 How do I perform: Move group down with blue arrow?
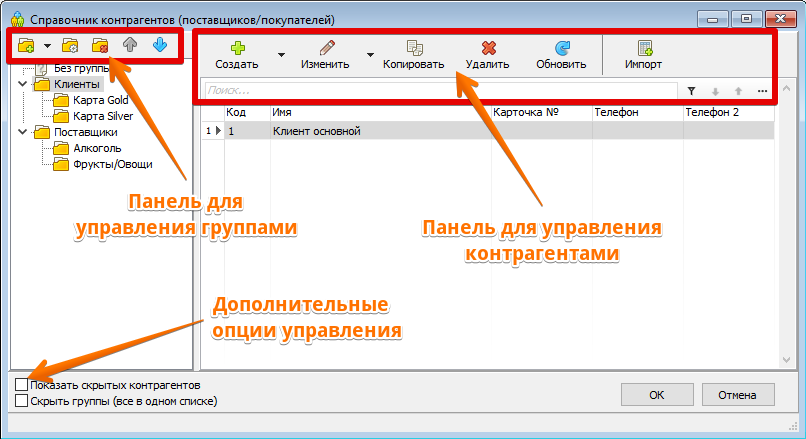click(160, 45)
